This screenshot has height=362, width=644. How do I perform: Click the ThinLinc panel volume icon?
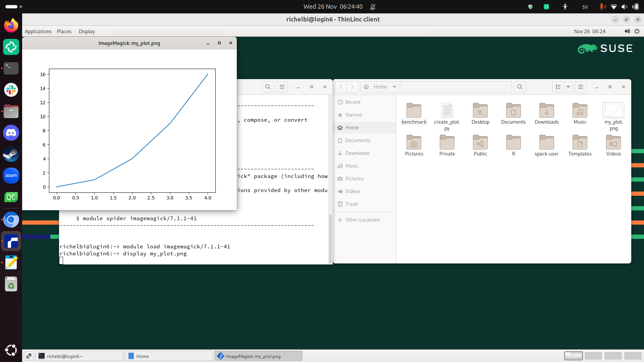[627, 31]
